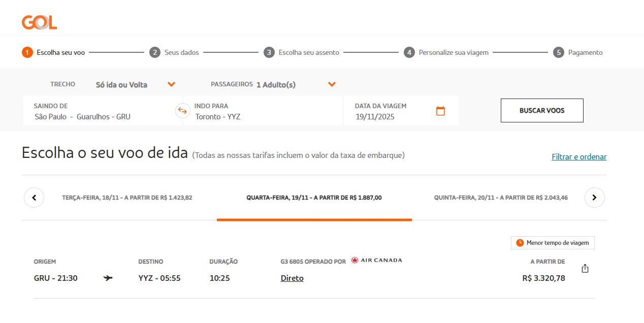
Task: Open the travel date calendar icon
Action: tap(440, 111)
